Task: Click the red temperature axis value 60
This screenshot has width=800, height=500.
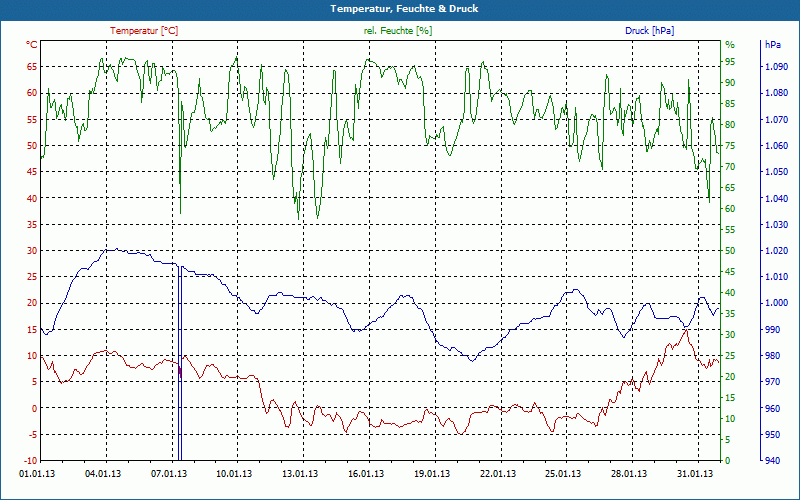Action: click(32, 93)
